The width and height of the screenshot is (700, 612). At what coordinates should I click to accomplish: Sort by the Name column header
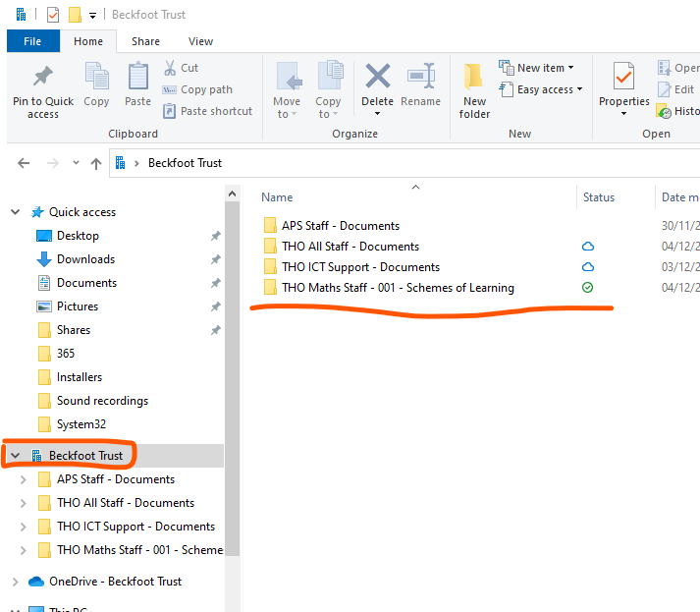277,197
